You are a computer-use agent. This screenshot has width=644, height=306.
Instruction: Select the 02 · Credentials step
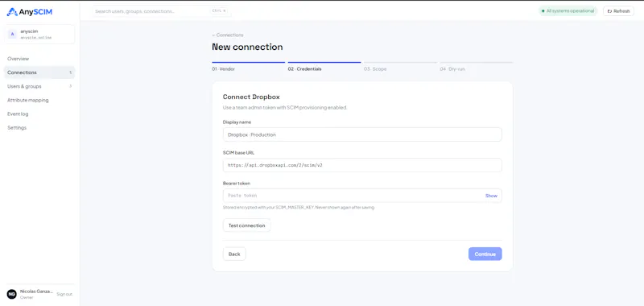pyautogui.click(x=324, y=67)
